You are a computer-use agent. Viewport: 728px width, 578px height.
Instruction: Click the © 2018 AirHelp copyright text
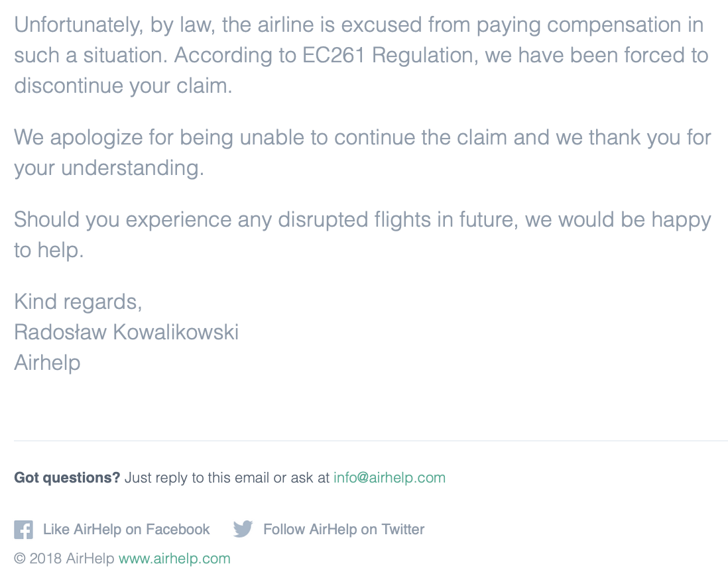[65, 559]
